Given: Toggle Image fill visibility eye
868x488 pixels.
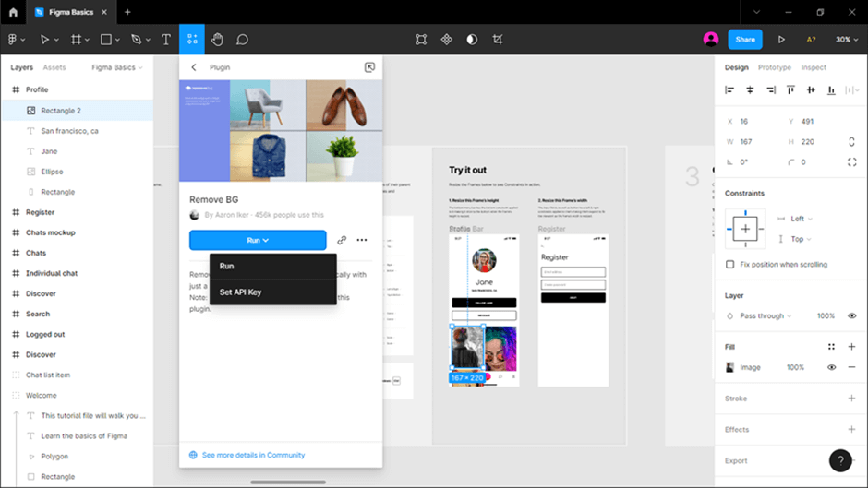Looking at the screenshot, I should coord(831,367).
